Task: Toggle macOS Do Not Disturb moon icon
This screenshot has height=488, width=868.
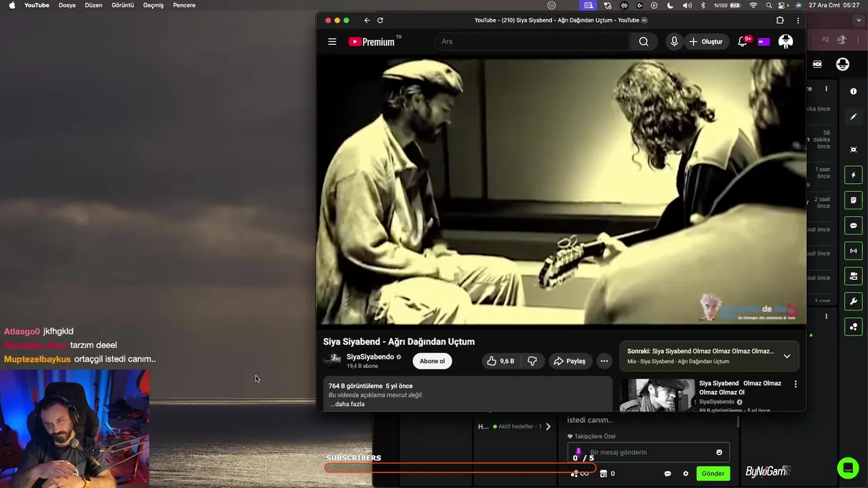Action: click(670, 5)
